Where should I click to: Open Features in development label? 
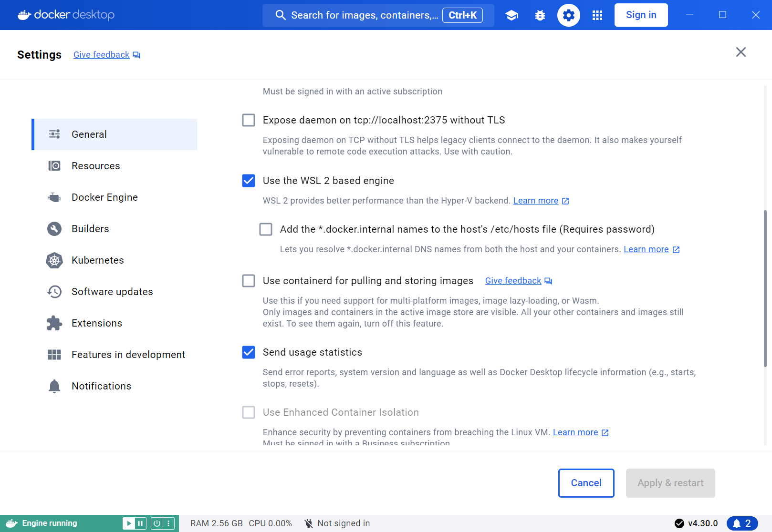coord(128,355)
